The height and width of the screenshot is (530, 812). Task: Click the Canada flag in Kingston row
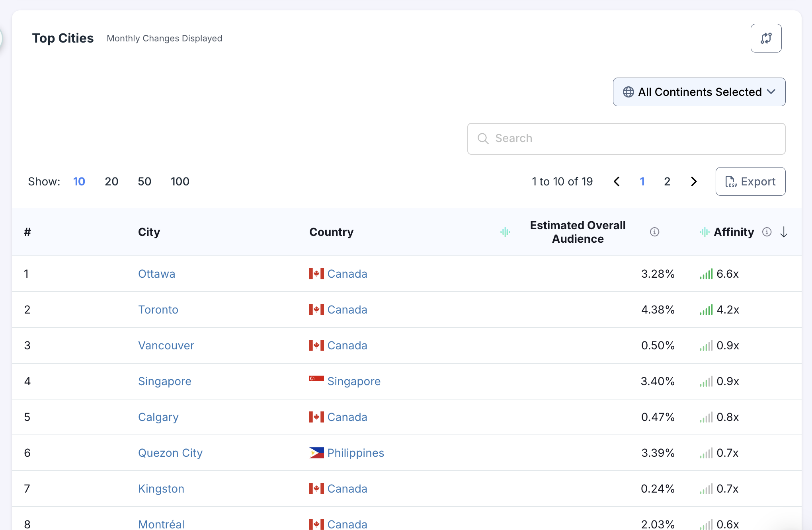tap(316, 489)
